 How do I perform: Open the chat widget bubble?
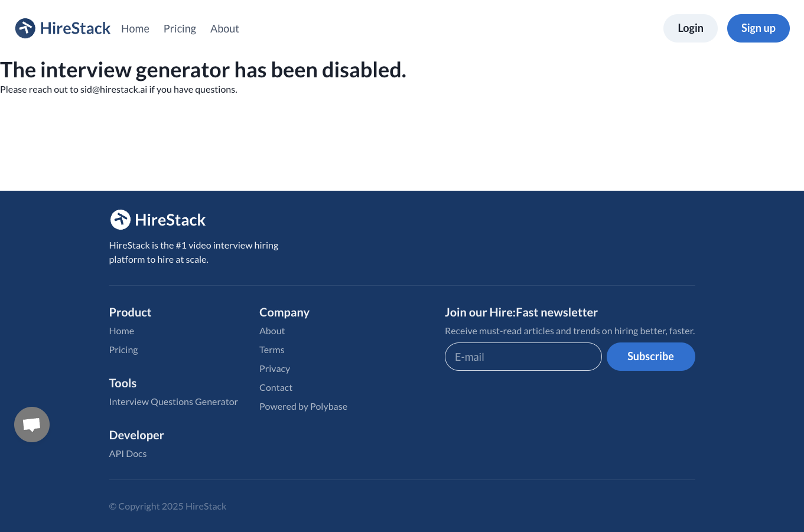click(x=31, y=424)
